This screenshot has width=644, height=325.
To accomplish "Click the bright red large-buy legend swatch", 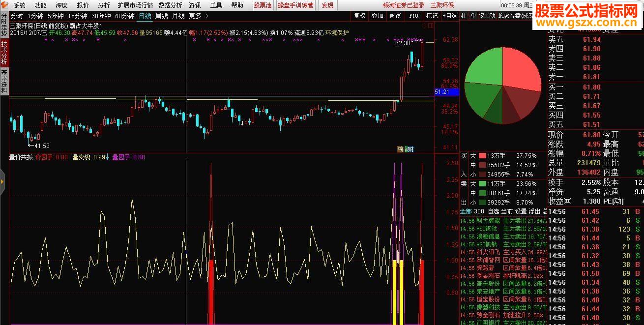I will tap(482, 156).
